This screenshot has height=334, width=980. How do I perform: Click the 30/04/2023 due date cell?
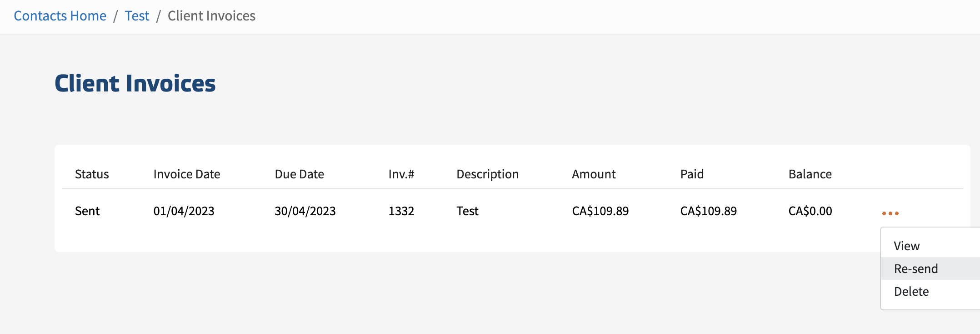(305, 211)
